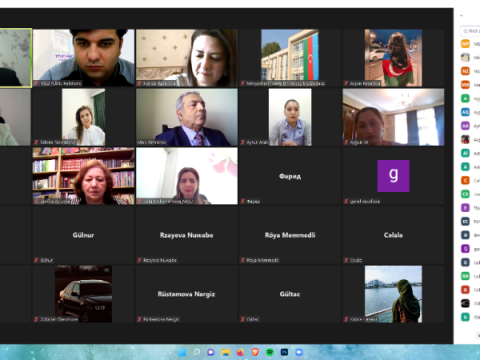Click the Zoom icon in the taskbar

pyautogui.click(x=299, y=352)
